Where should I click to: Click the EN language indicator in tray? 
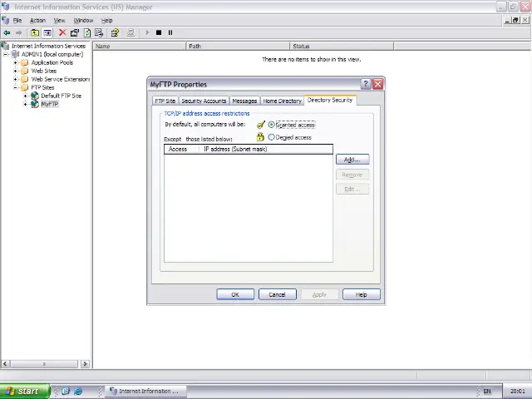[x=487, y=392]
